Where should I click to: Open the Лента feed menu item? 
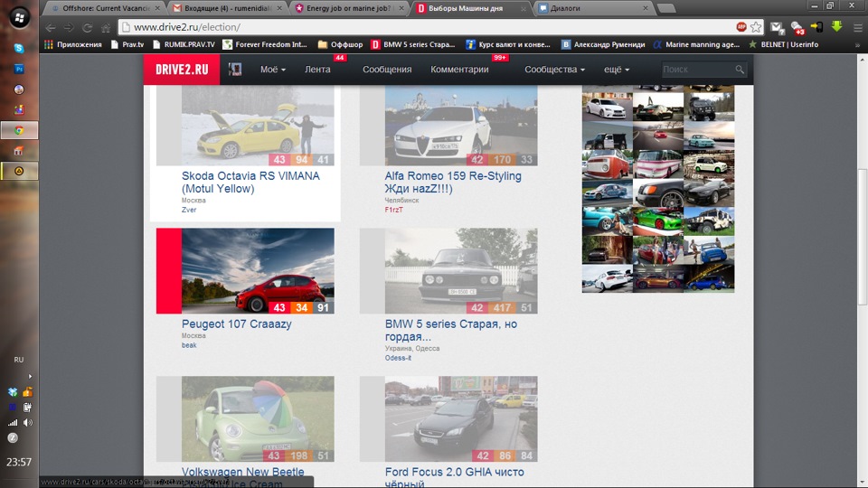(x=317, y=70)
